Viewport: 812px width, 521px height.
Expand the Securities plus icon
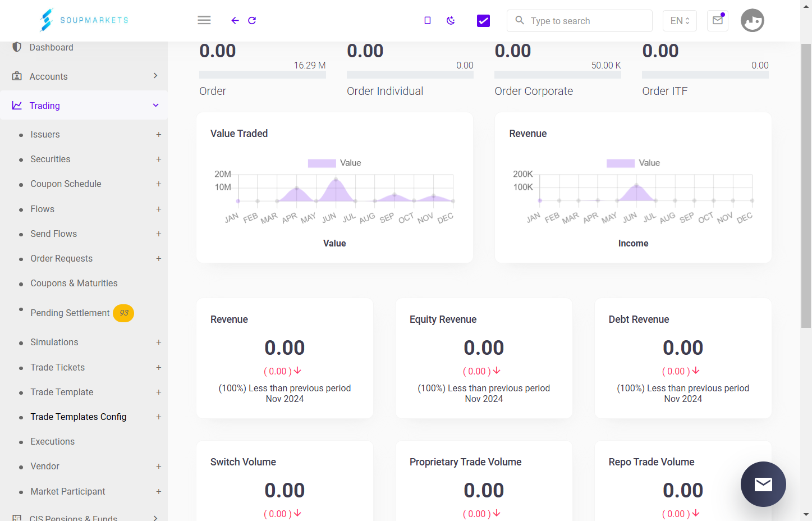click(x=159, y=159)
